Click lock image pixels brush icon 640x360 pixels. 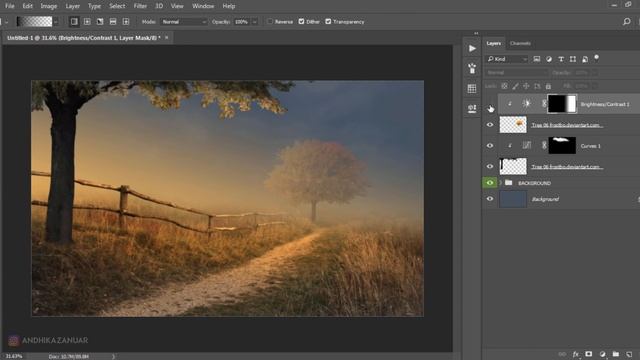pyautogui.click(x=516, y=86)
